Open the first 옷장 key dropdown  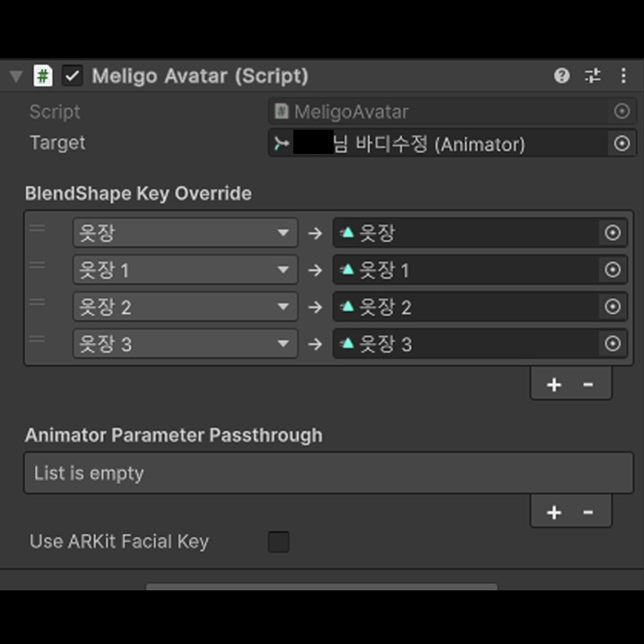pos(185,233)
